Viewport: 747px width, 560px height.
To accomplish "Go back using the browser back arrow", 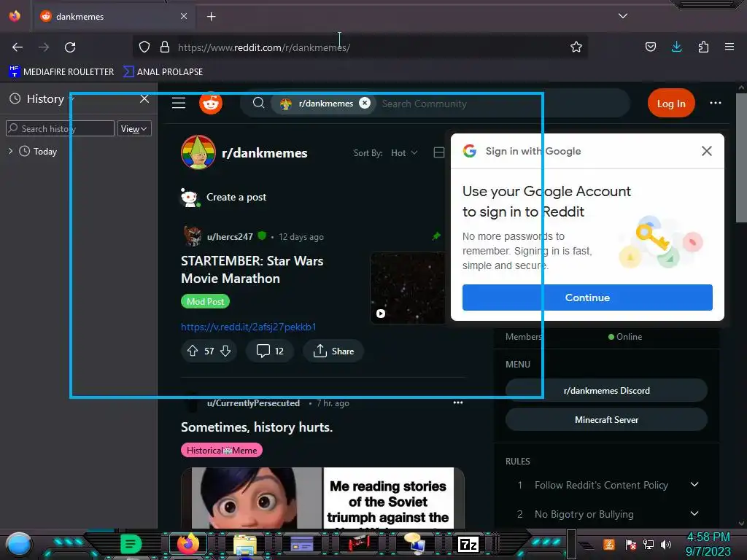I will [18, 47].
